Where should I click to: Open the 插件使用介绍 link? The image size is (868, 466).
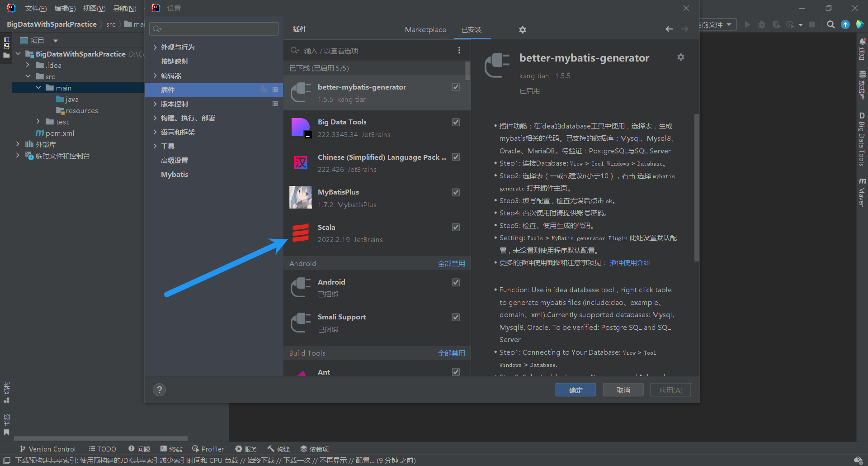(x=630, y=263)
